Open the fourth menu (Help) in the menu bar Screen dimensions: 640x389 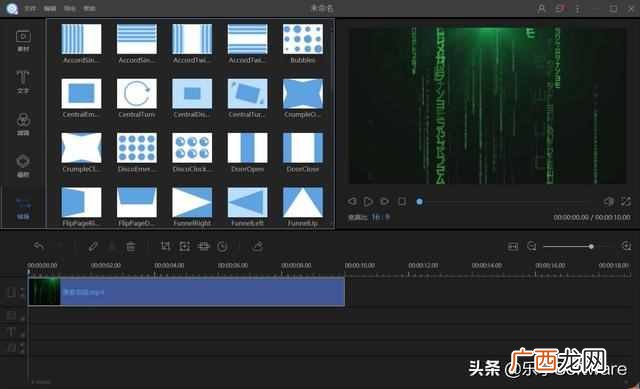pyautogui.click(x=89, y=8)
